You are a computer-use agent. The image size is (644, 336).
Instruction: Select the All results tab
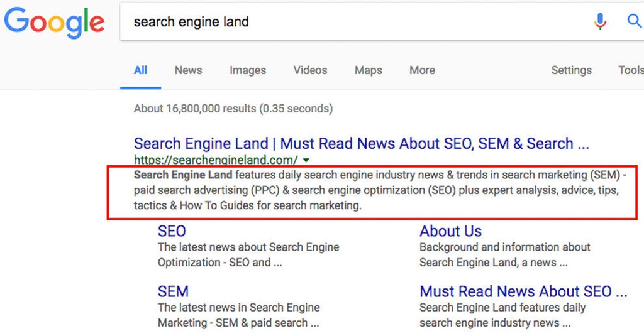pos(140,70)
